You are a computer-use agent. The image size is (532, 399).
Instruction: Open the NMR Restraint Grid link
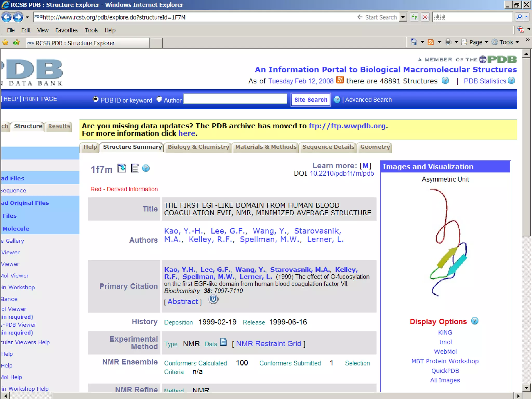[269, 344]
